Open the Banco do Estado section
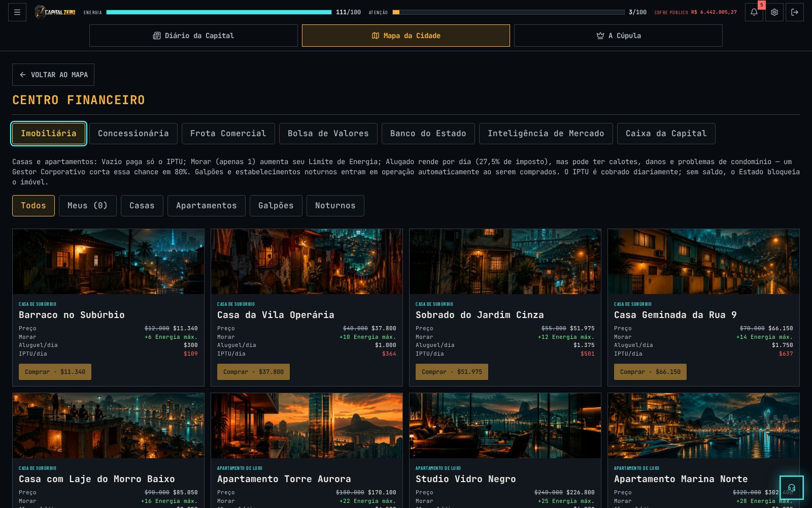This screenshot has width=812, height=508. click(428, 134)
